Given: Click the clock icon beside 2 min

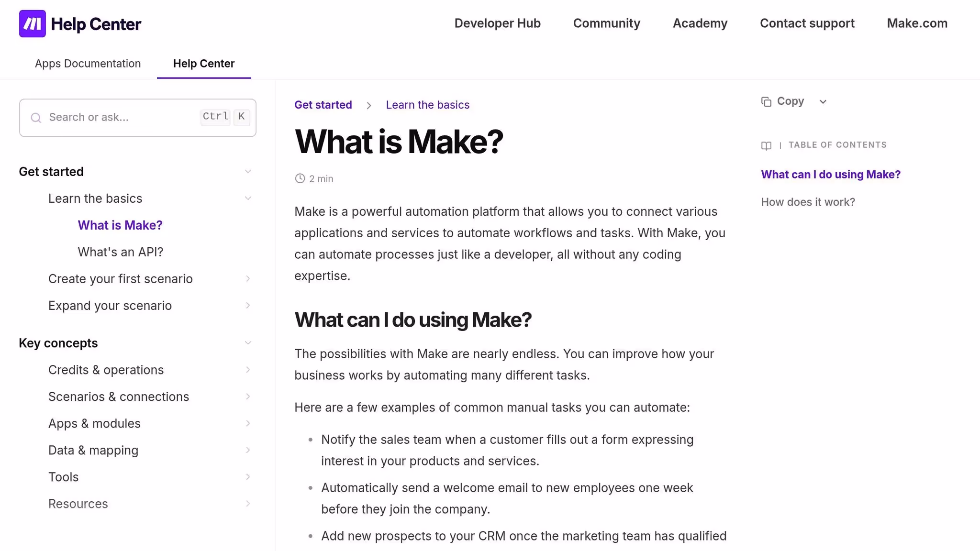Looking at the screenshot, I should click(300, 178).
